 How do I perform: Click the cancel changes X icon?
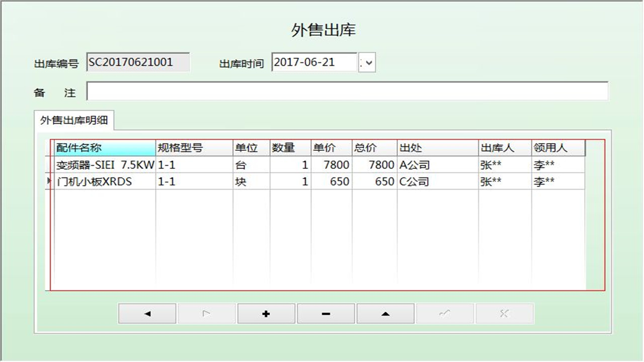click(505, 313)
